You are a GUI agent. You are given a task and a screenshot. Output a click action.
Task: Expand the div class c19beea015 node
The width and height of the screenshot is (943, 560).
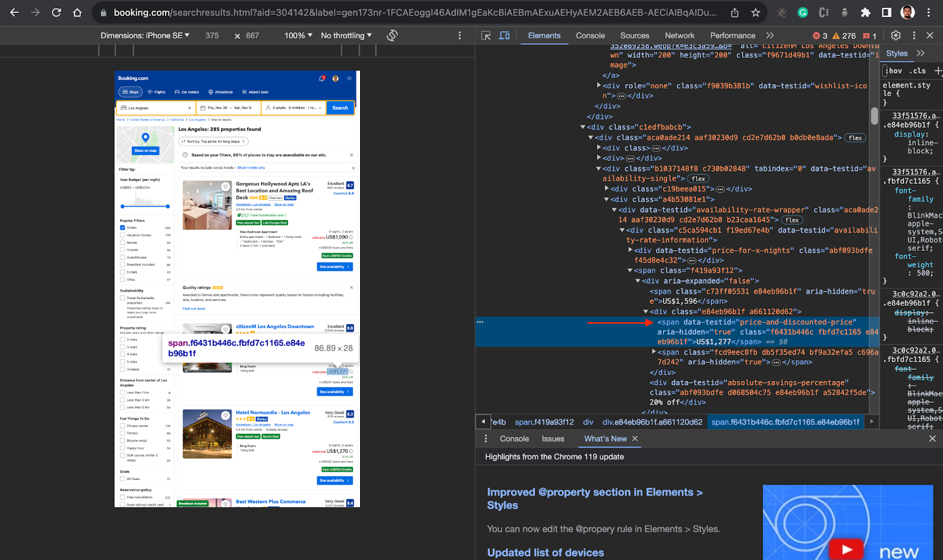click(606, 189)
